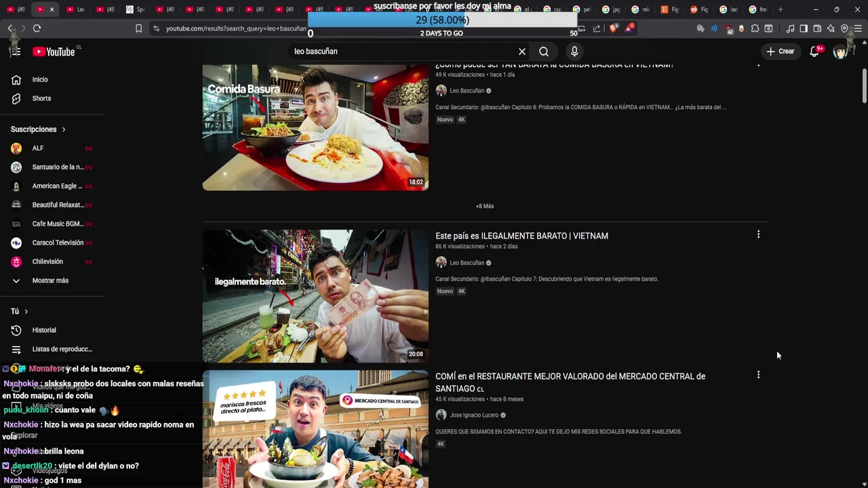Start voice search with the microphone
868x488 pixels.
574,52
